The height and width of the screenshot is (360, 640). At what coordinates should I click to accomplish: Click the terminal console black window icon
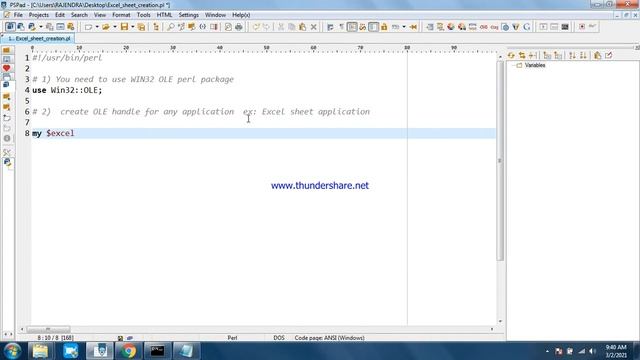click(x=565, y=27)
